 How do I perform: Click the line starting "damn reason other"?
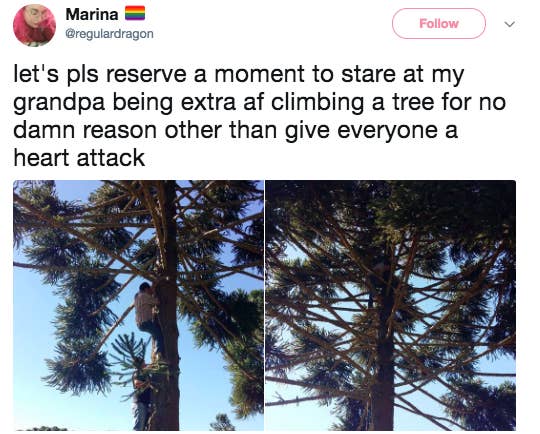[236, 131]
